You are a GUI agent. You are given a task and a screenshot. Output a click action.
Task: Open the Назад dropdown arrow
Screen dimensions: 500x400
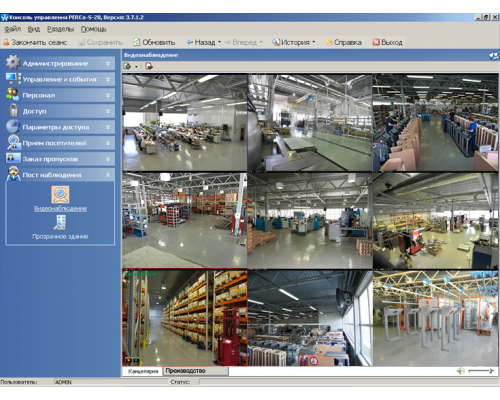click(219, 42)
